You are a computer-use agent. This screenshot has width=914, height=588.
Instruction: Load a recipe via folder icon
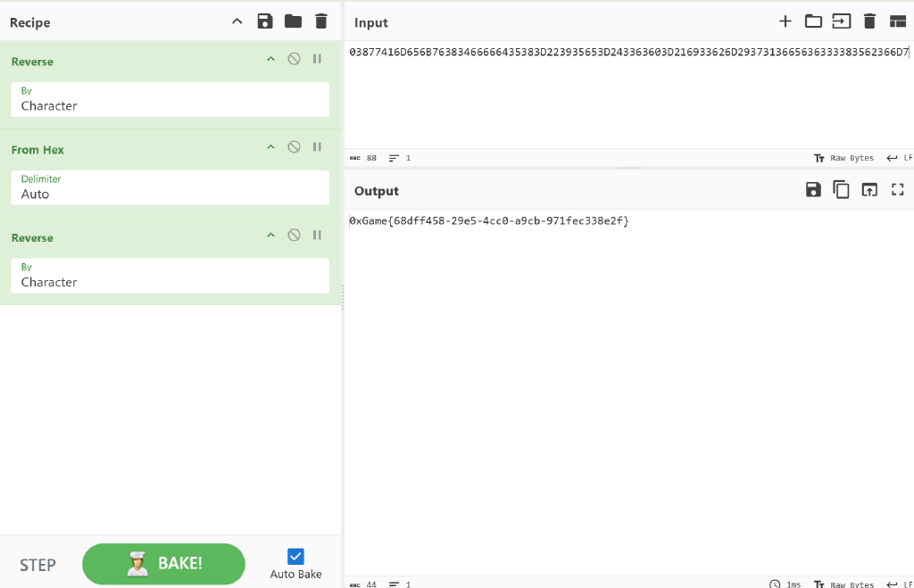tap(293, 21)
